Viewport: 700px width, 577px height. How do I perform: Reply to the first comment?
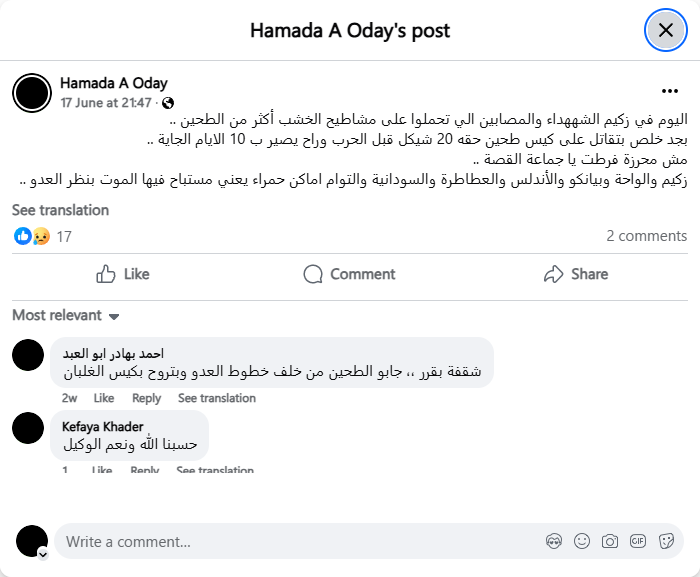click(146, 398)
